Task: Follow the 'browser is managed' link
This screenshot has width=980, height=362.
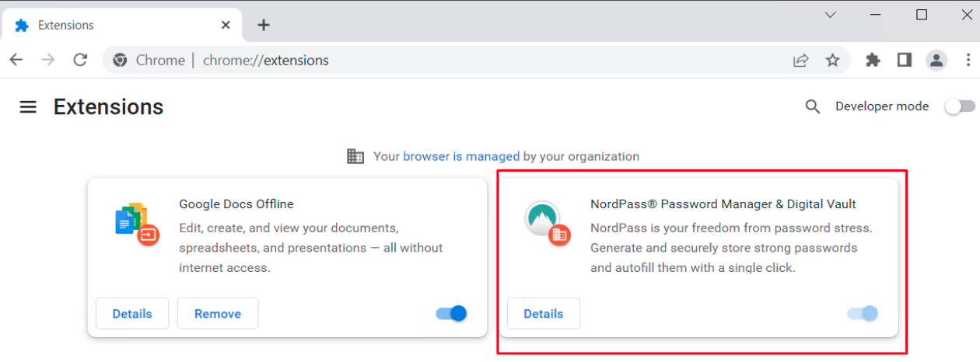Action: [x=461, y=156]
